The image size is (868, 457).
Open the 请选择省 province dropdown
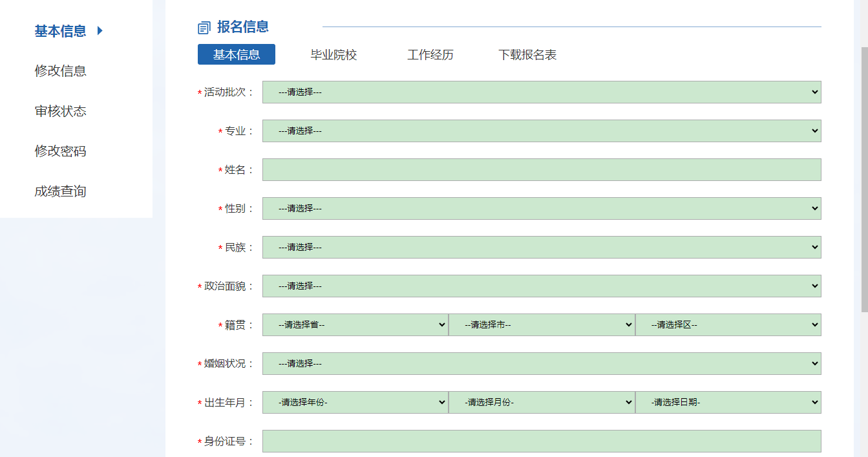pos(355,324)
